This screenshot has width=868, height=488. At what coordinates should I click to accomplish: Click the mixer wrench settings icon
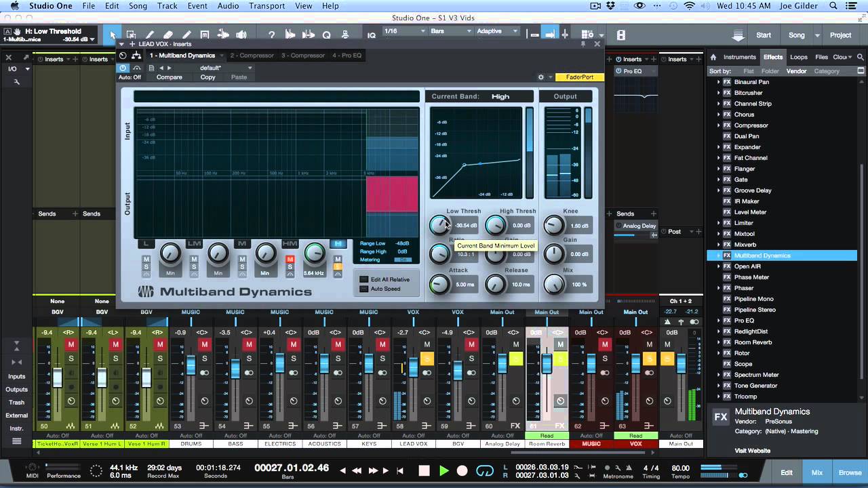[16, 82]
